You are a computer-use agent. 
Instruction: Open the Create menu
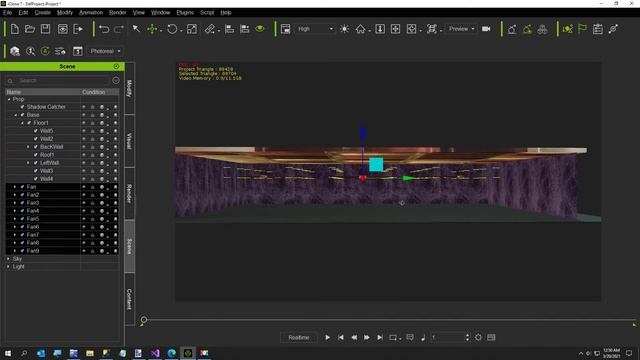click(x=42, y=13)
